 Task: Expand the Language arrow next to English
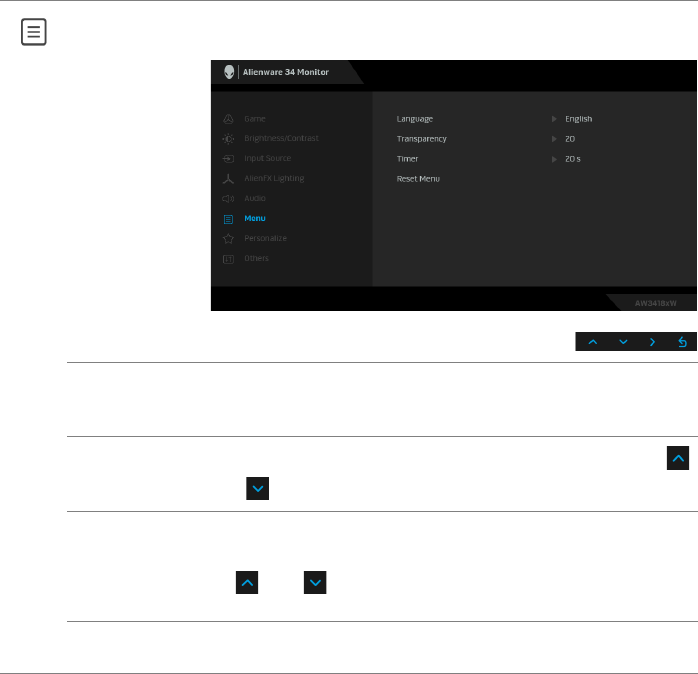click(x=554, y=119)
